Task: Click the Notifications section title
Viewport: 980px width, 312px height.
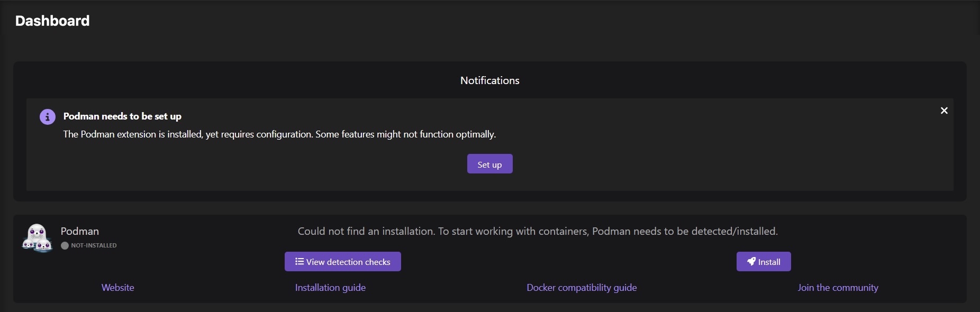Action: 489,80
